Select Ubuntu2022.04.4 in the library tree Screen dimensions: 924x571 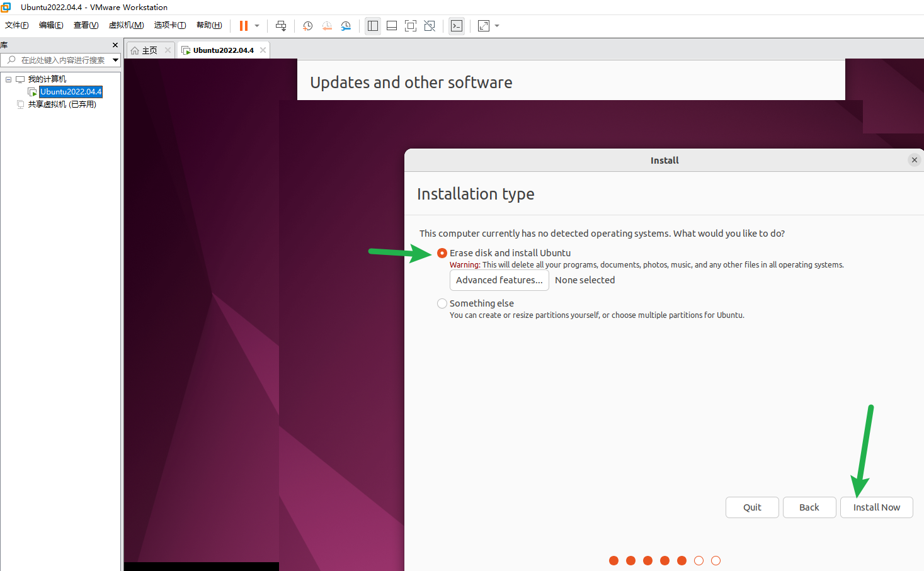pyautogui.click(x=71, y=92)
